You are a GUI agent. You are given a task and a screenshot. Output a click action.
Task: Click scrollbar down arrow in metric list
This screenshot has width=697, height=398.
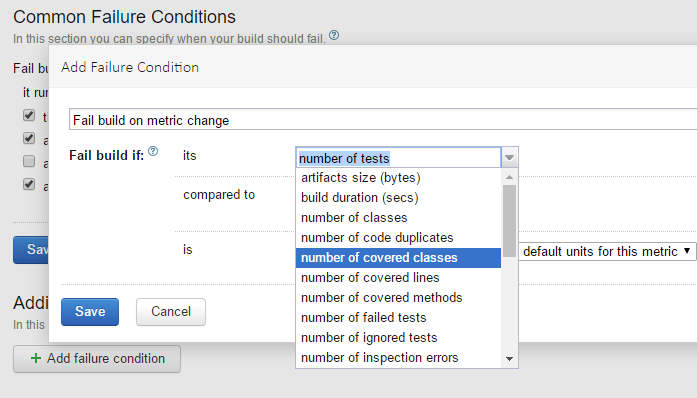(509, 358)
